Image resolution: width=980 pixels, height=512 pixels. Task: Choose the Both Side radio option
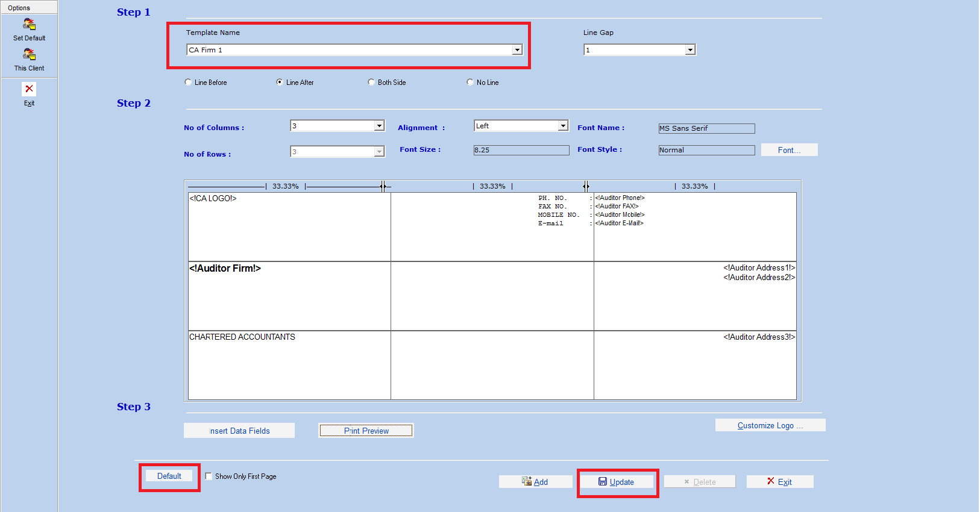tap(371, 82)
